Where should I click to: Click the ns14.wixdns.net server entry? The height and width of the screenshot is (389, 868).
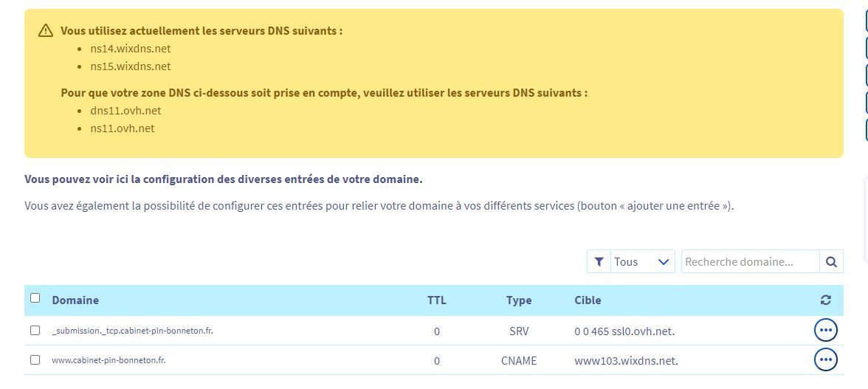(130, 49)
